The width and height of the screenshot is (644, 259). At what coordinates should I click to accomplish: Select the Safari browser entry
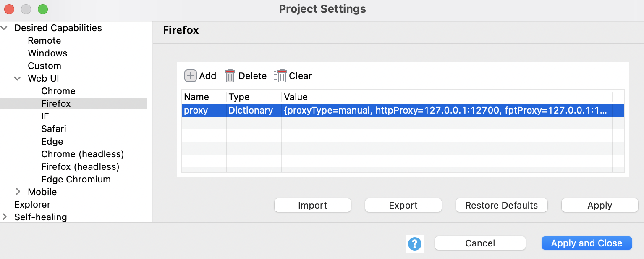point(53,129)
